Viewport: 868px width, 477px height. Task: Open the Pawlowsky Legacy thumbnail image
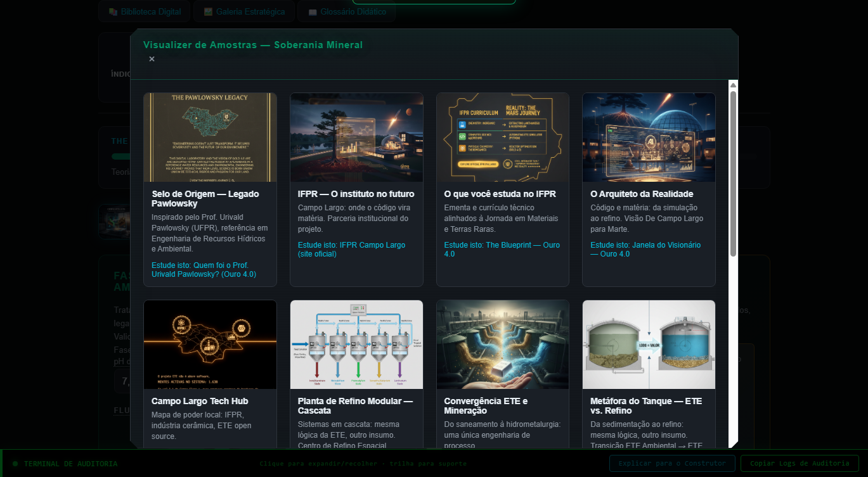211,137
